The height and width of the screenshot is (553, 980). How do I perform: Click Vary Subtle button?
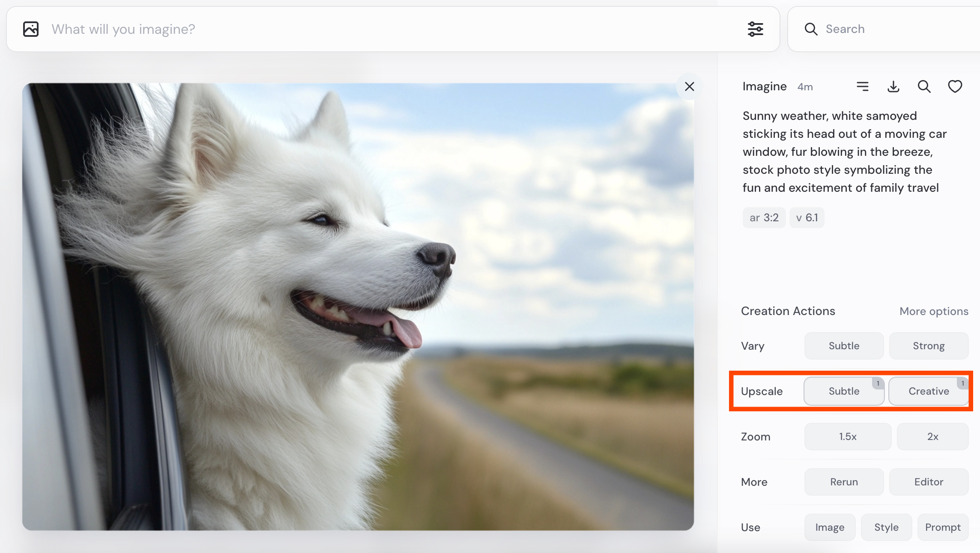(843, 346)
